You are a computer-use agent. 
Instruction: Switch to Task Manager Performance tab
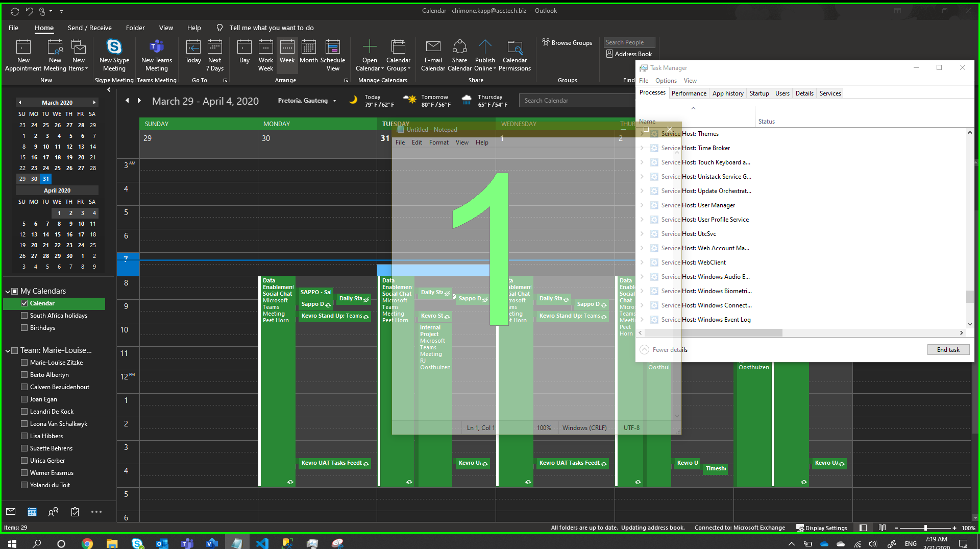coord(689,93)
